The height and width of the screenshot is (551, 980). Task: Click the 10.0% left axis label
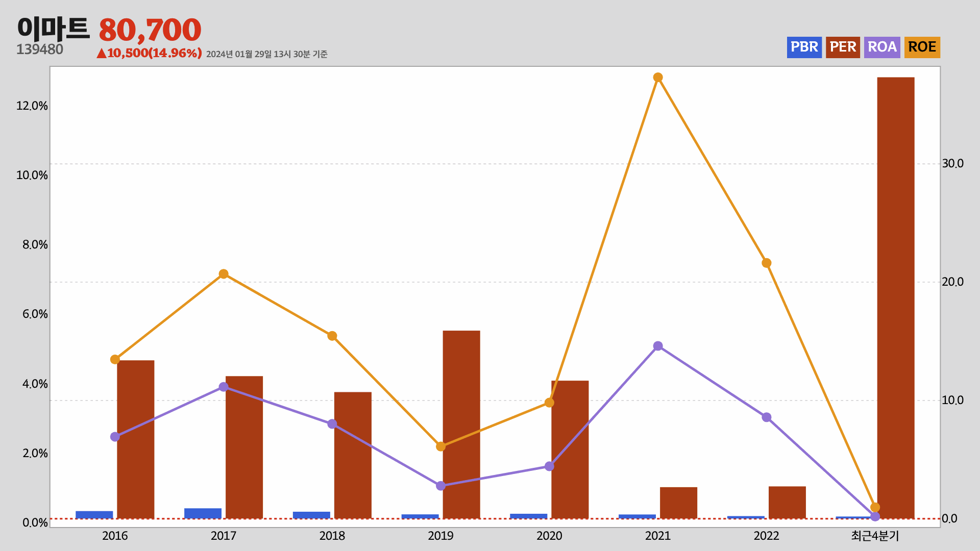tap(32, 175)
